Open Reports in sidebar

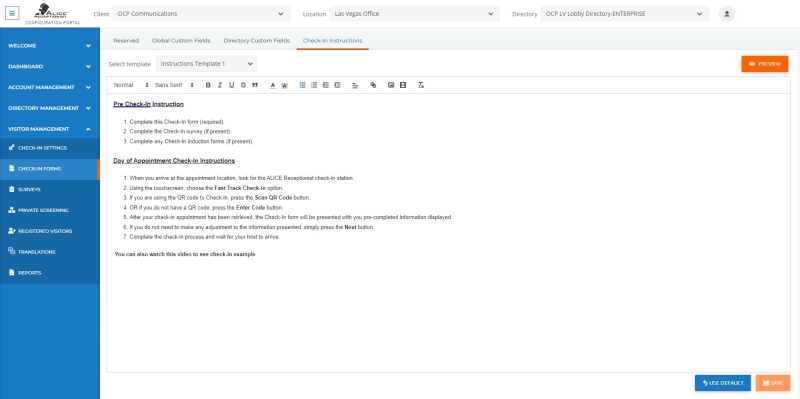49,273
